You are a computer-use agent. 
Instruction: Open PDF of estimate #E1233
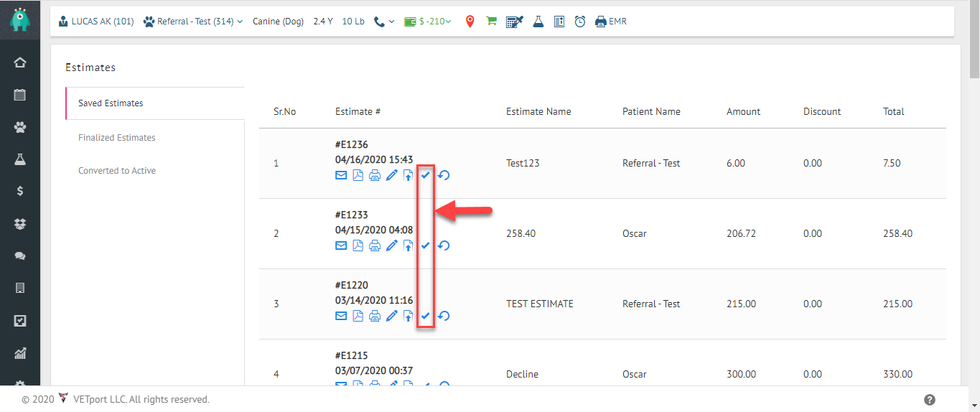(x=358, y=245)
